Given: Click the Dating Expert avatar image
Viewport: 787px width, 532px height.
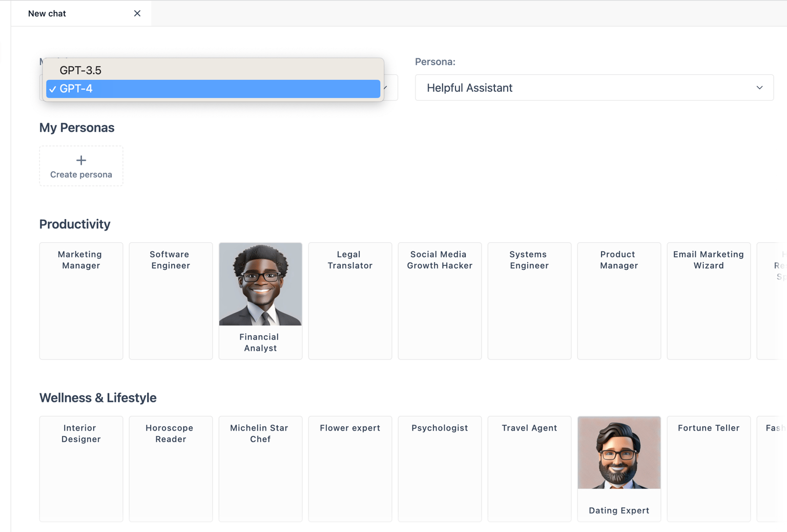Looking at the screenshot, I should pos(619,453).
